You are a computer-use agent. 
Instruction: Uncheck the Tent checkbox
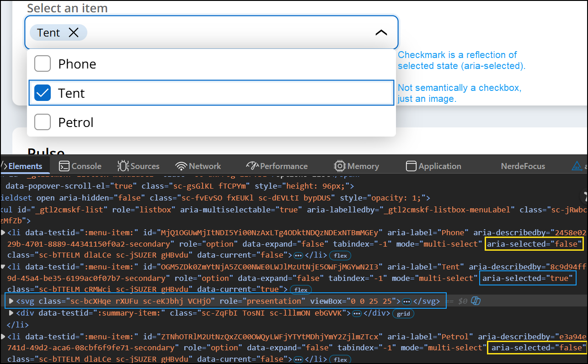(42, 92)
